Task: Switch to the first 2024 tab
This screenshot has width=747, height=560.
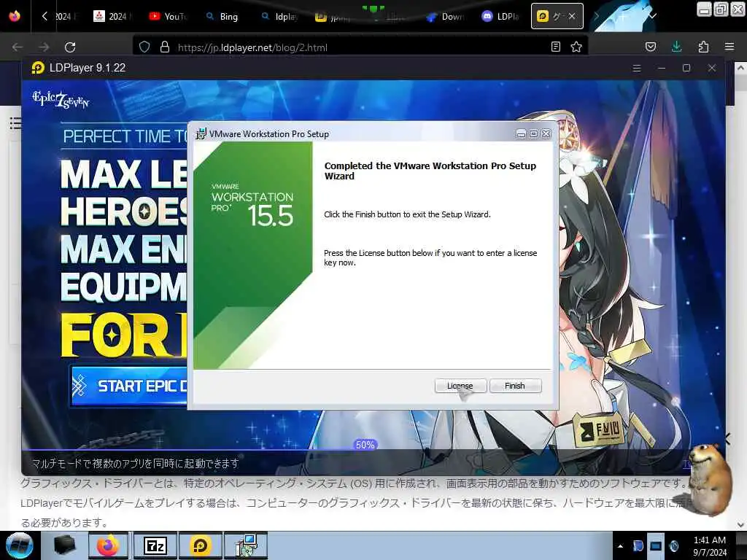Action: coord(63,16)
